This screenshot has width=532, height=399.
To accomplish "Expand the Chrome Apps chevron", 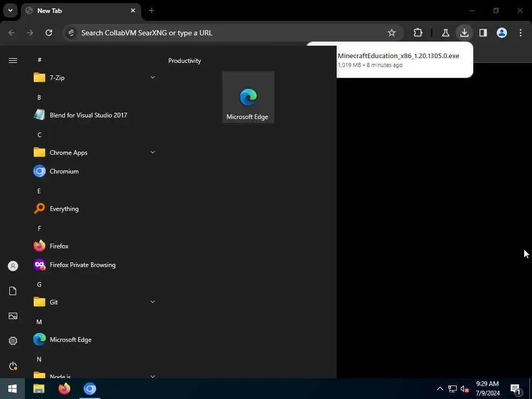I will pyautogui.click(x=153, y=152).
